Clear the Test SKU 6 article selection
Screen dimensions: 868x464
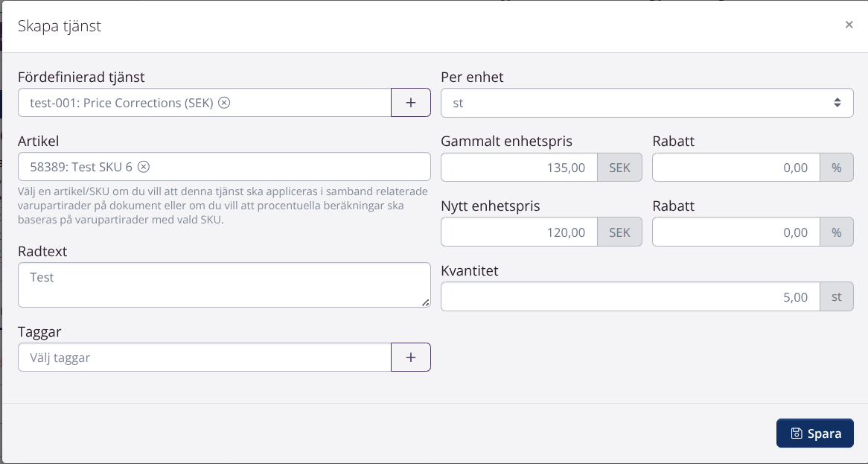tap(144, 167)
